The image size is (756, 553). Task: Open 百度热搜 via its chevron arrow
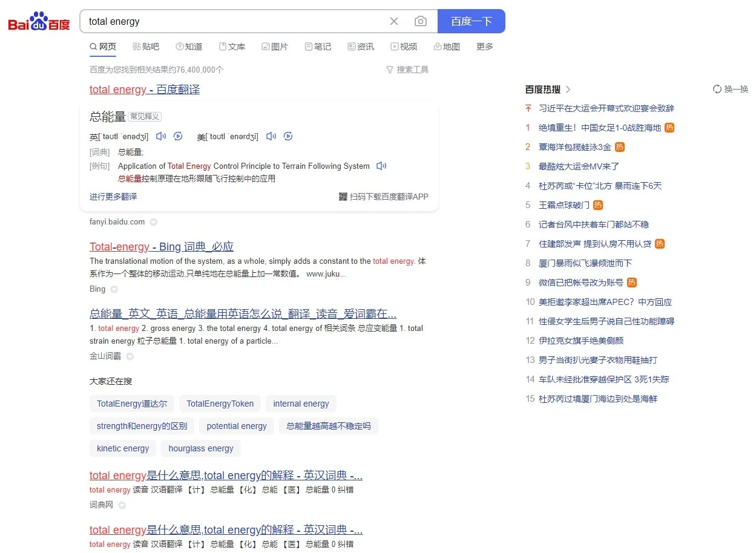568,89
